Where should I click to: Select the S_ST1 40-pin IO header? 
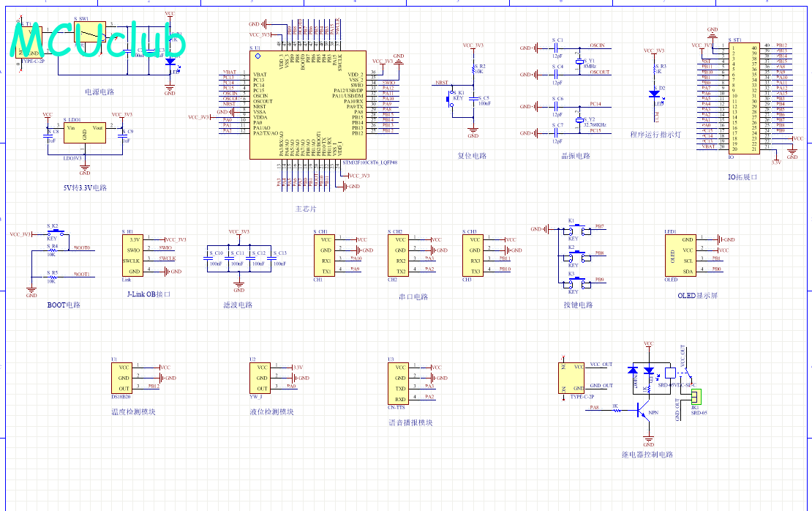click(x=744, y=99)
